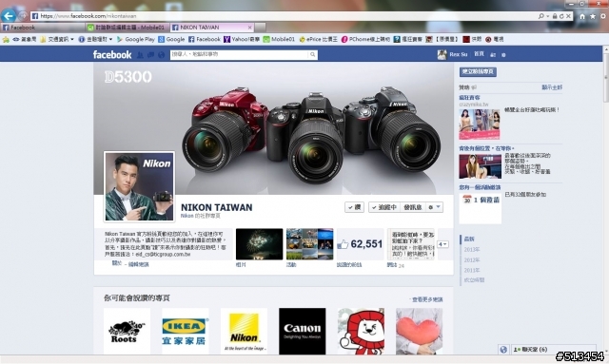Select 2011 in the timeline

coord(472,270)
